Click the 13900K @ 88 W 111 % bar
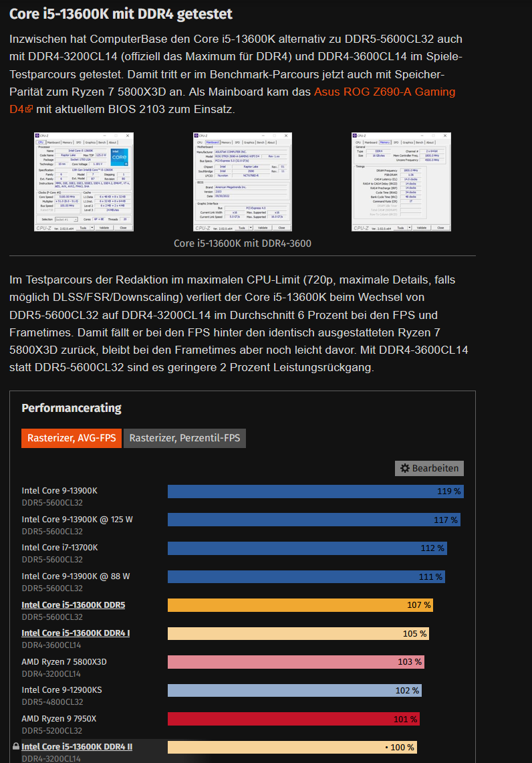This screenshot has height=763, width=532. pos(306,576)
